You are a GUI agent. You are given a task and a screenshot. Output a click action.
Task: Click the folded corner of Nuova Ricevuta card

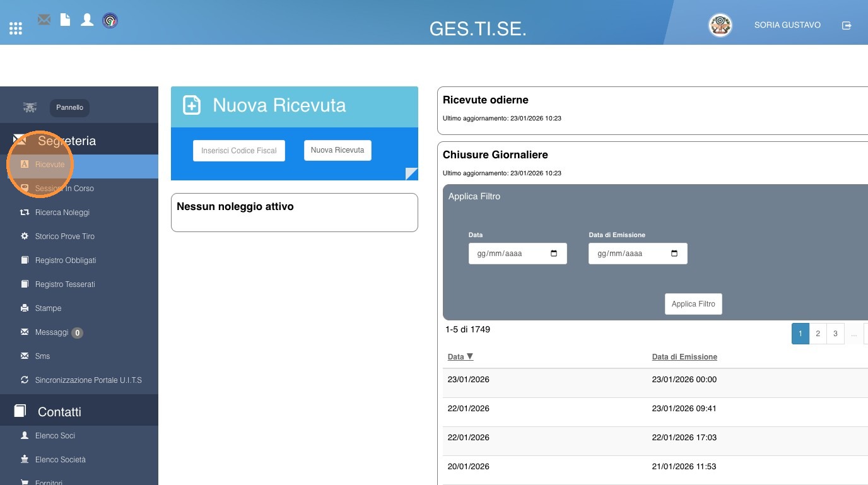411,173
